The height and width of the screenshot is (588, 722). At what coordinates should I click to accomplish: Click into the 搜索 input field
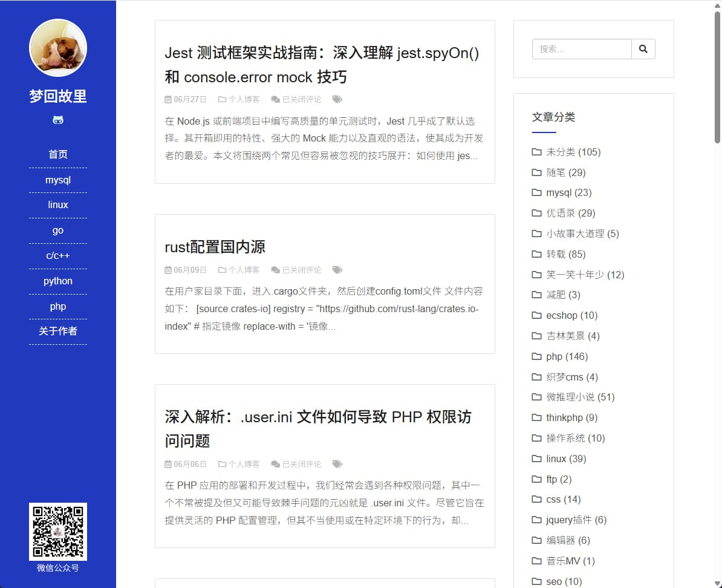(582, 49)
